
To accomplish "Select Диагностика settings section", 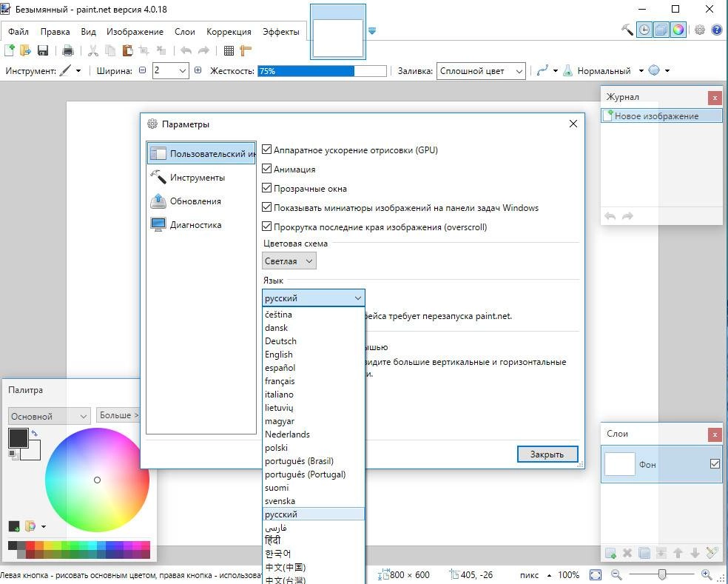I will point(201,225).
